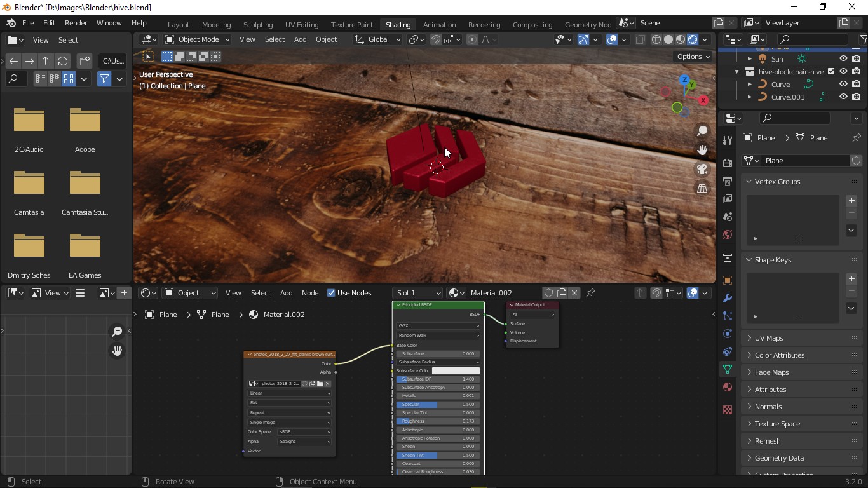
Task: Switch to rendered viewport shading
Action: (693, 39)
